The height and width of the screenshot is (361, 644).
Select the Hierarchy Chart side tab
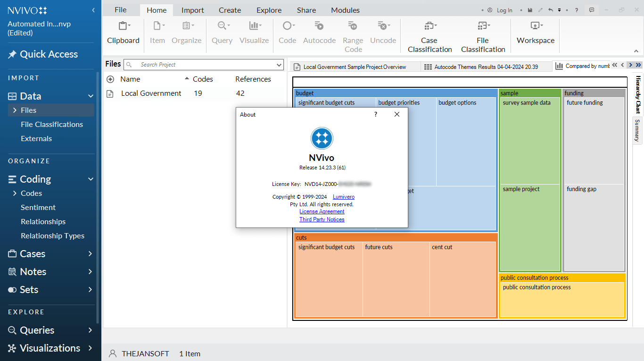point(638,94)
